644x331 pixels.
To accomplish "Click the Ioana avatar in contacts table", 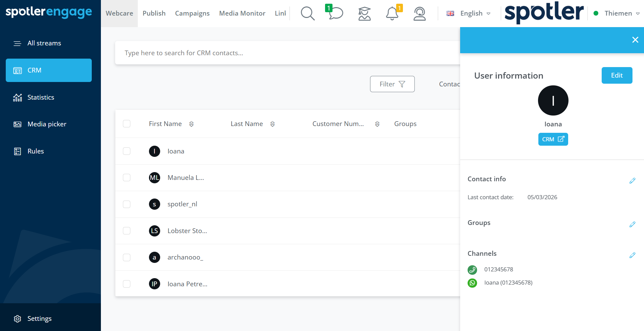I will click(x=154, y=151).
